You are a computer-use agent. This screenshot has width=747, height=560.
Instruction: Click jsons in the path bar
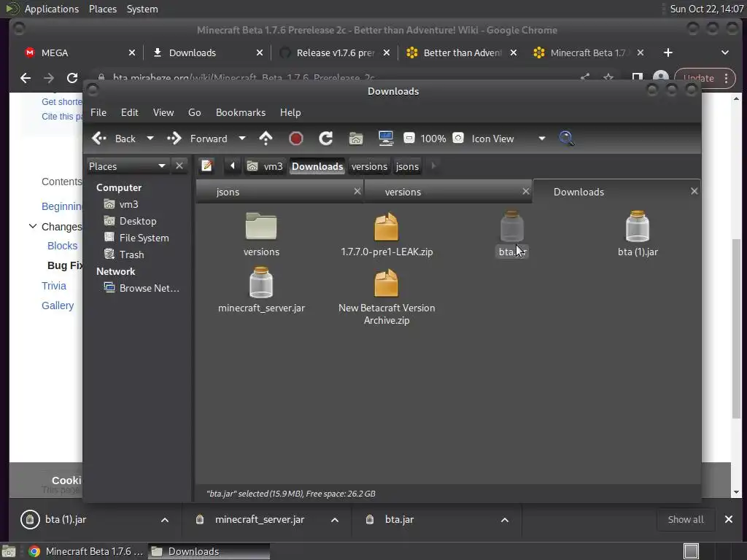[407, 166]
